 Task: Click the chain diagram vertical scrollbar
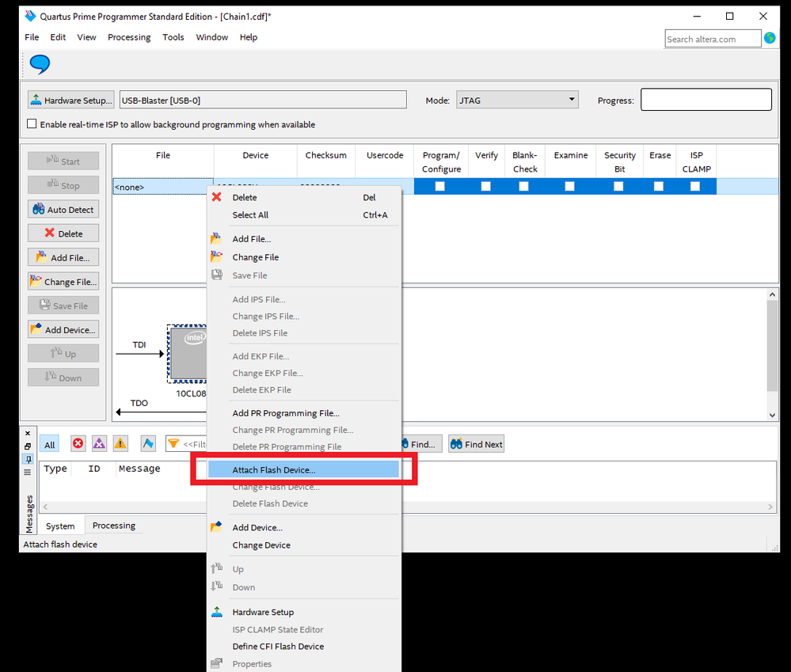772,346
